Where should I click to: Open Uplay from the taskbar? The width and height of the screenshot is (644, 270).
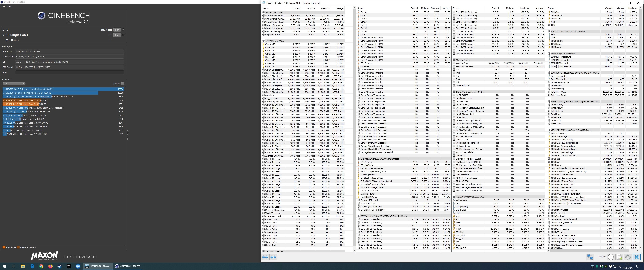[x=78, y=266]
